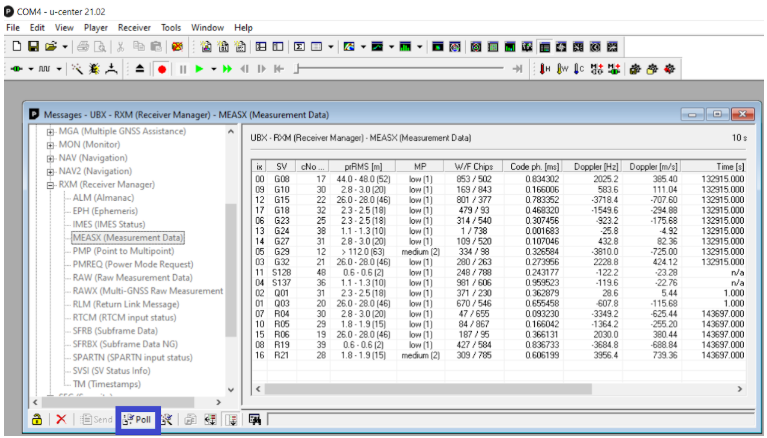Open the File menu
Viewport: 767px width, 438px height.
point(13,27)
